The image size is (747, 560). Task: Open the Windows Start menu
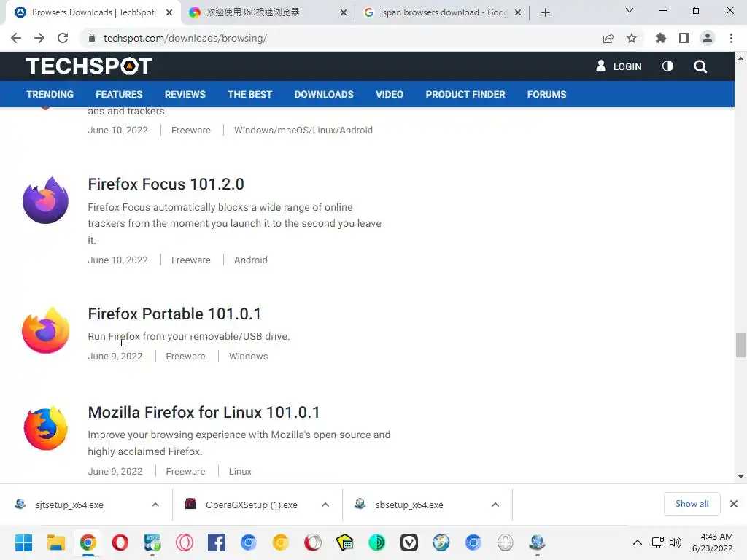point(24,542)
